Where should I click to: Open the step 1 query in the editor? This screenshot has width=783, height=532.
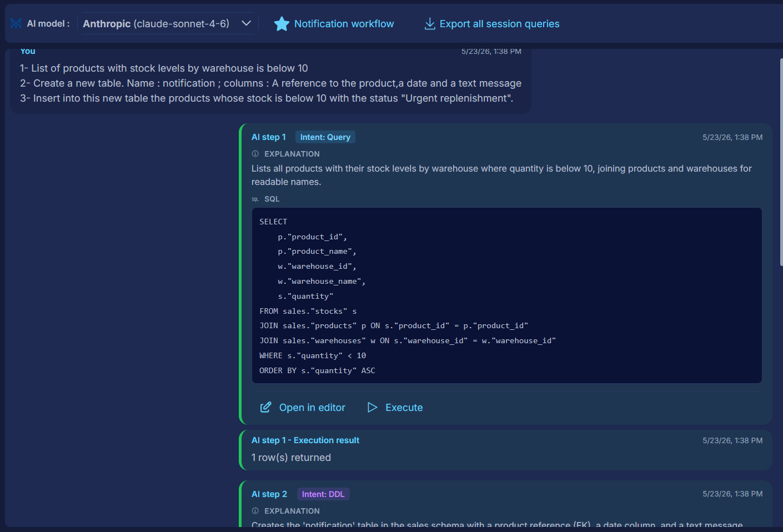point(312,408)
